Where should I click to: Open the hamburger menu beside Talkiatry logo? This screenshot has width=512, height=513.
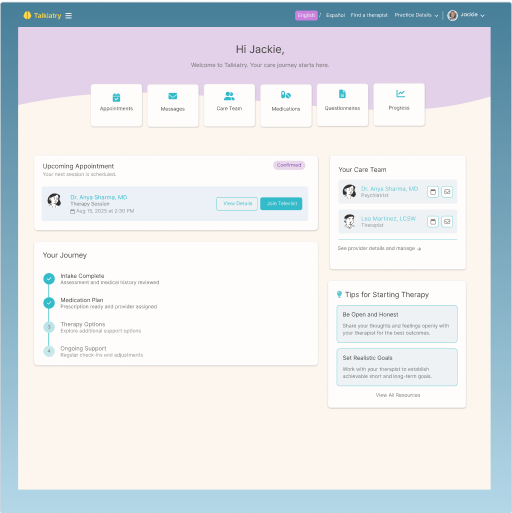68,16
